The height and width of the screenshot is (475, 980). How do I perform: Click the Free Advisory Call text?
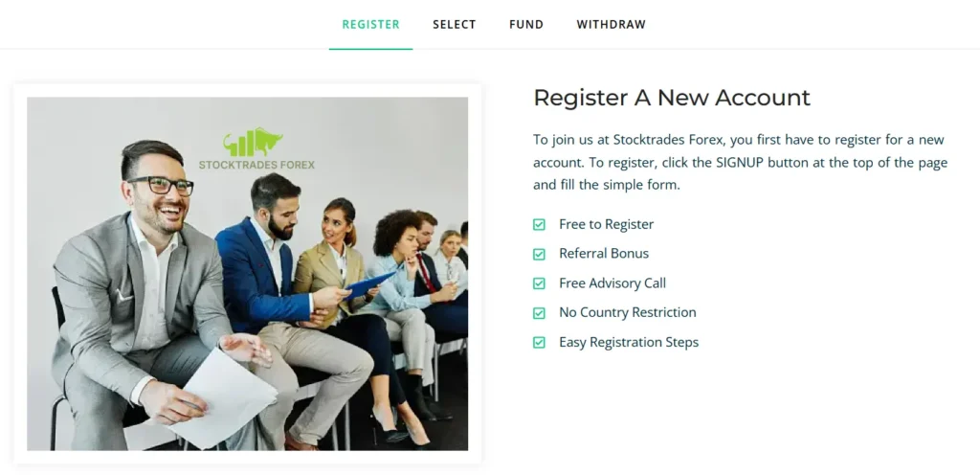coord(612,283)
